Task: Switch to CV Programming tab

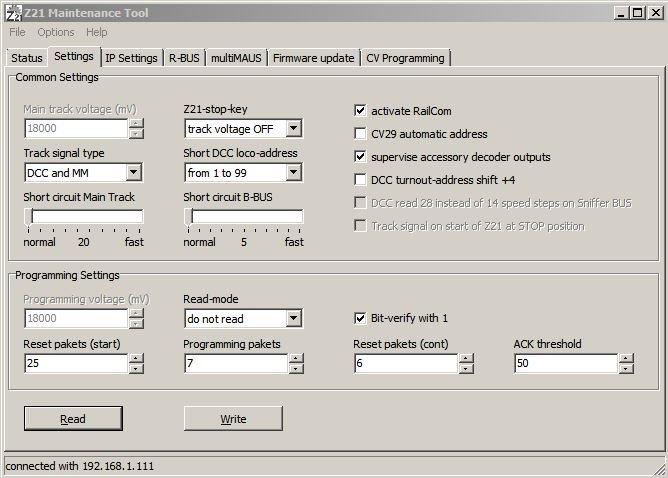Action: tap(405, 58)
